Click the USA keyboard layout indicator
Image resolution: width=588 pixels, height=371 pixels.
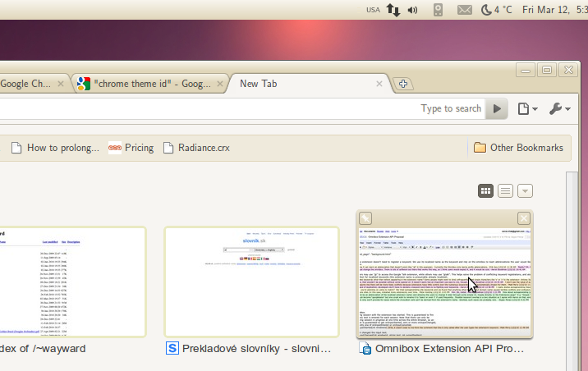(373, 10)
